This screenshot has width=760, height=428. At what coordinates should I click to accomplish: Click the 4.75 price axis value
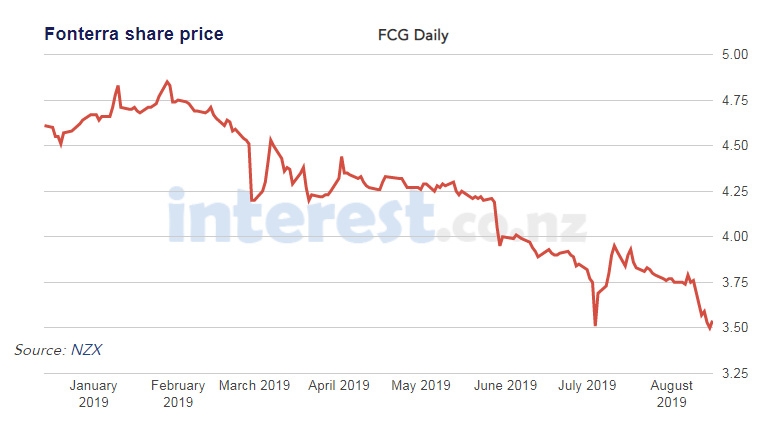(x=735, y=100)
